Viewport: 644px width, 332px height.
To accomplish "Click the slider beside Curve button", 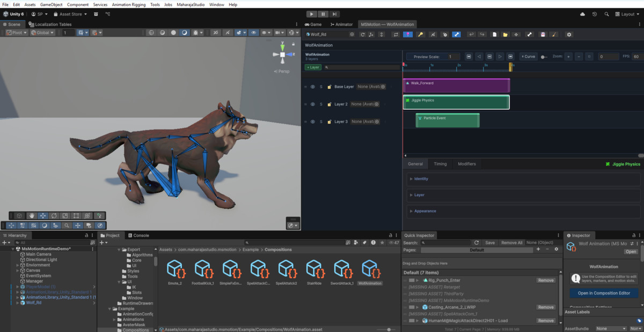I will [544, 56].
